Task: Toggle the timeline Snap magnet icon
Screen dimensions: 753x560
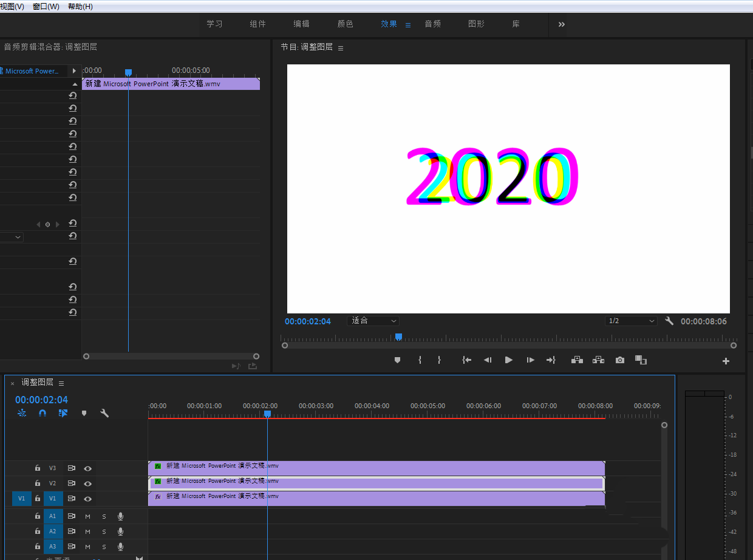Action: pyautogui.click(x=43, y=413)
